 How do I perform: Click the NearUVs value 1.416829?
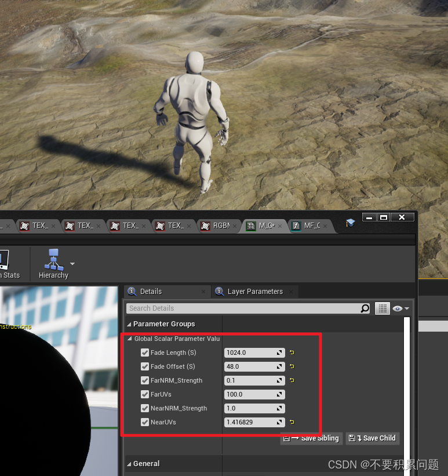click(x=254, y=423)
